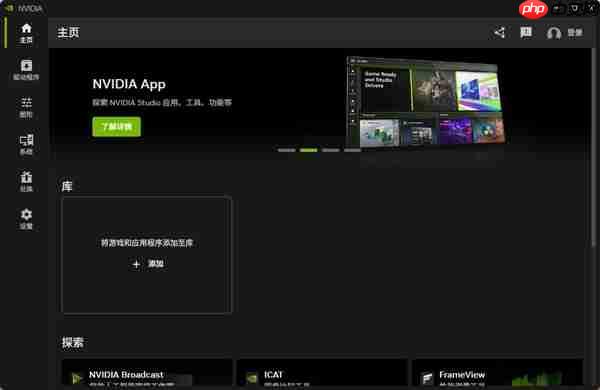Open the NVIDIA Broadcast explore card
The height and width of the screenshot is (390, 600).
(x=147, y=374)
